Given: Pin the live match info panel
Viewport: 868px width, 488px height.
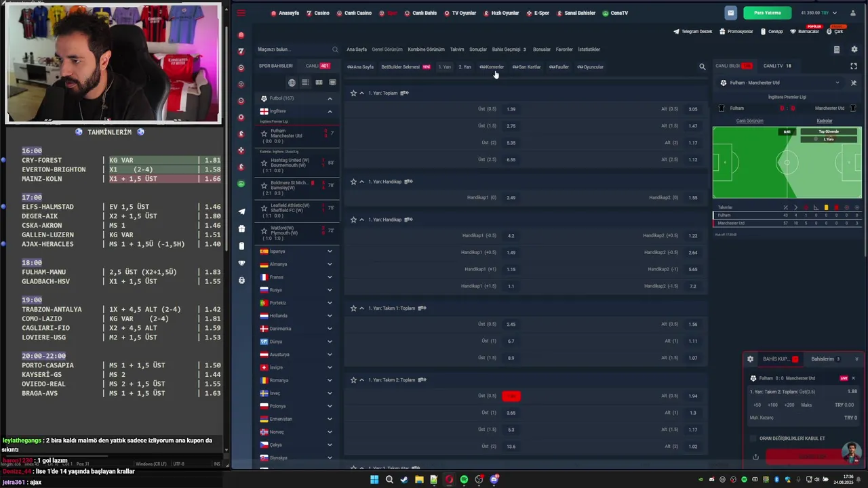Looking at the screenshot, I should coord(854,83).
